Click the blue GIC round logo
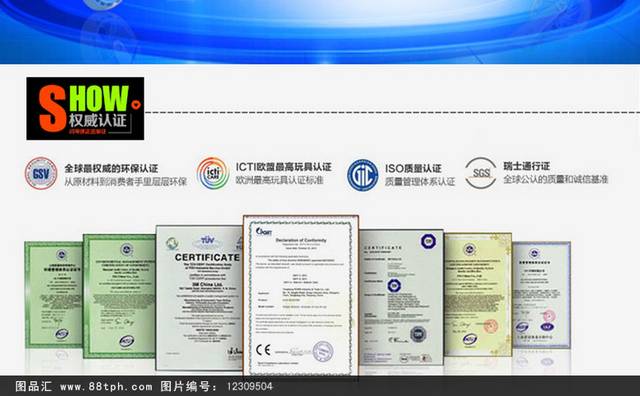Viewport: 640px width, 396px height. pyautogui.click(x=362, y=175)
